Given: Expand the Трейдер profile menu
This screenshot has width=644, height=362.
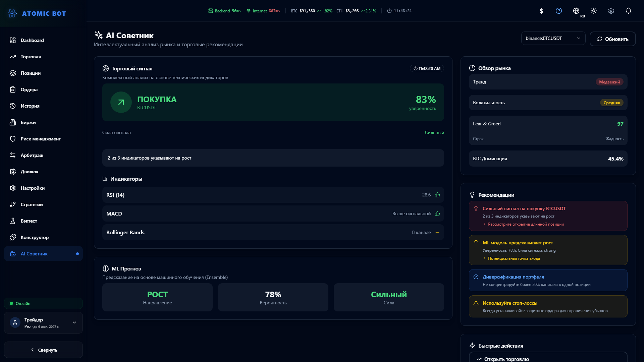Looking at the screenshot, I should pos(43,322).
